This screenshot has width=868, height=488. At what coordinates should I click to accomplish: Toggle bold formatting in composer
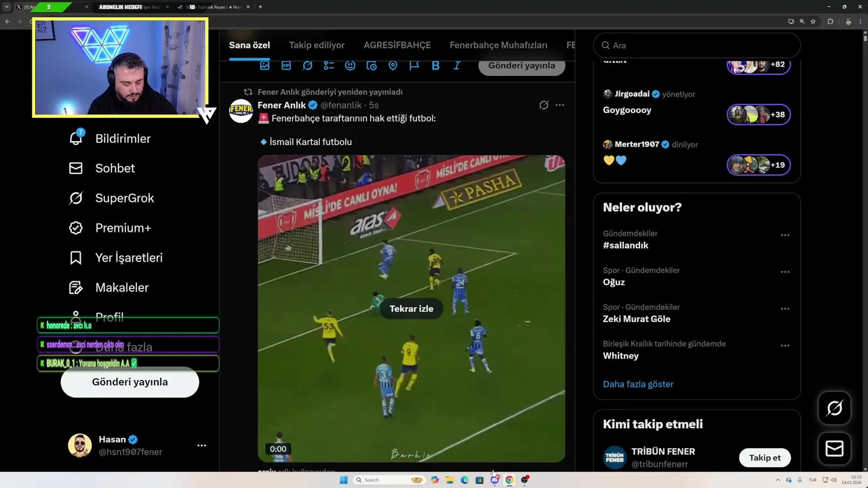point(435,66)
